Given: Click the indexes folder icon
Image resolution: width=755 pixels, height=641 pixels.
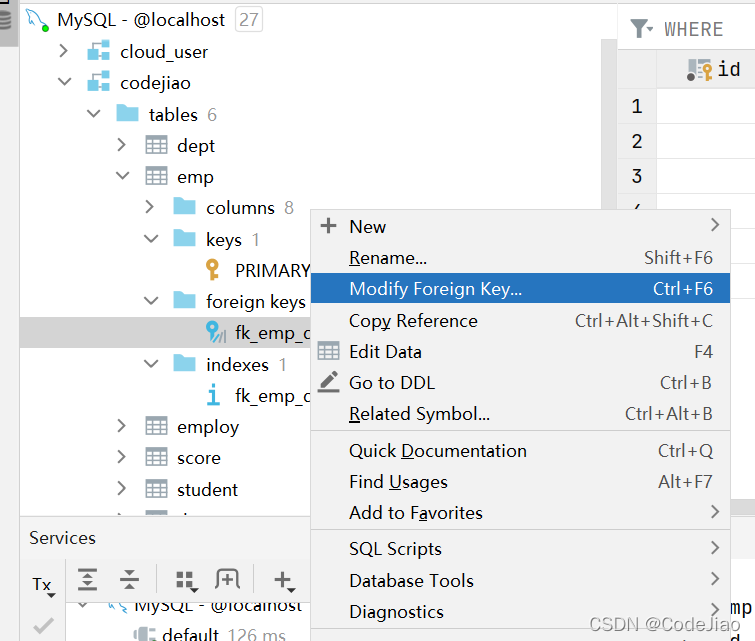Looking at the screenshot, I should 184,364.
